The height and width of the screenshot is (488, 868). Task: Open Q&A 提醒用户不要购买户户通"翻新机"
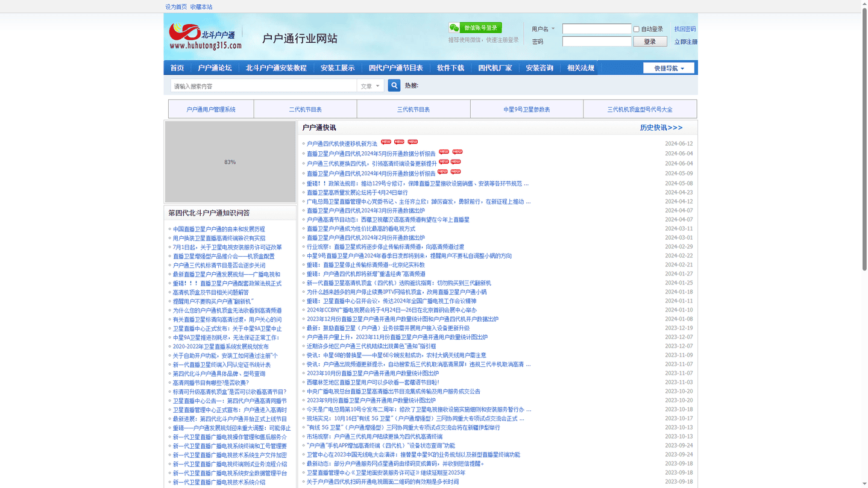tap(213, 301)
